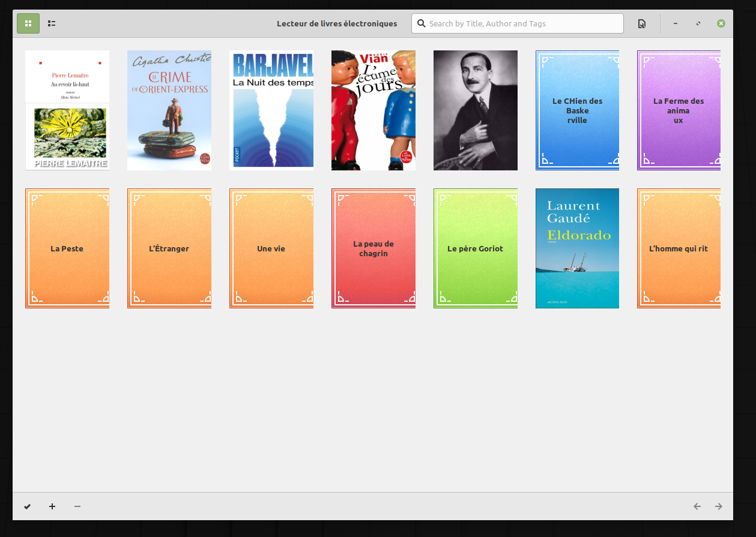The height and width of the screenshot is (537, 756).
Task: Open Barjavel La Nuit des temps
Action: [271, 110]
